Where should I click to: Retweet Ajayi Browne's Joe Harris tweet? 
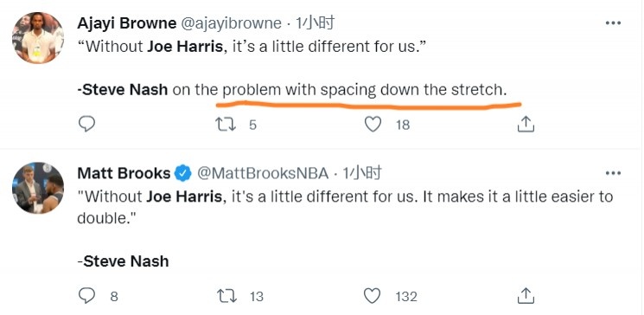pos(226,125)
